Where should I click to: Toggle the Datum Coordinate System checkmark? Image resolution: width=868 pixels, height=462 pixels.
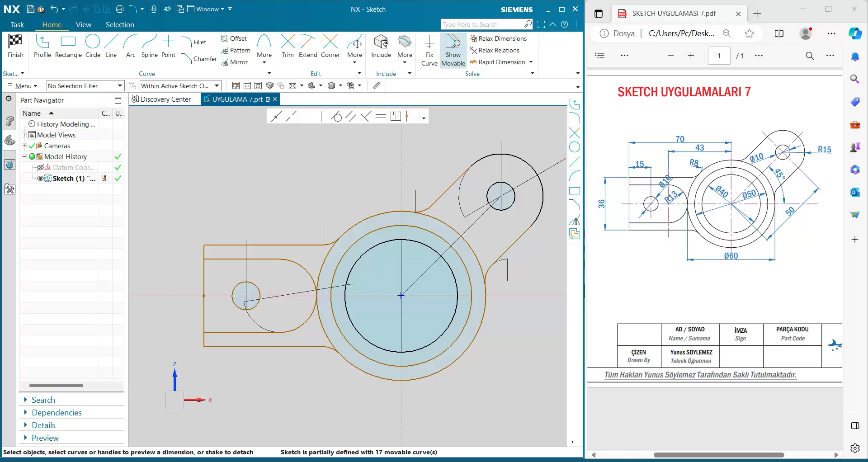point(118,167)
